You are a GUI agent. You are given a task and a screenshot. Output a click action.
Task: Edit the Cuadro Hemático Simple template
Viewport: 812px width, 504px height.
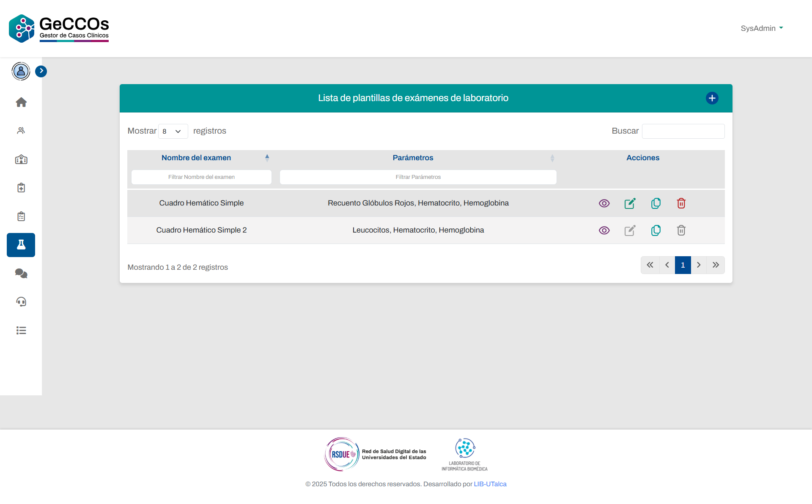630,203
